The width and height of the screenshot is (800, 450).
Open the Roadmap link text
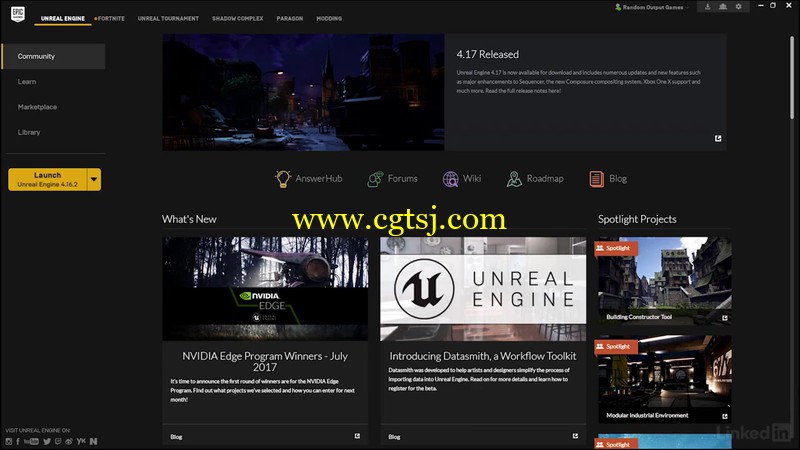[545, 179]
